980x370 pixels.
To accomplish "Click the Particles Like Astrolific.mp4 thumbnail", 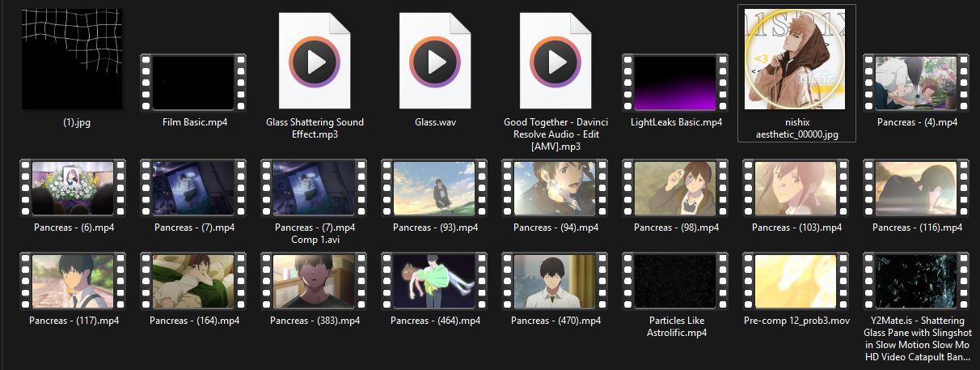I will (x=676, y=281).
